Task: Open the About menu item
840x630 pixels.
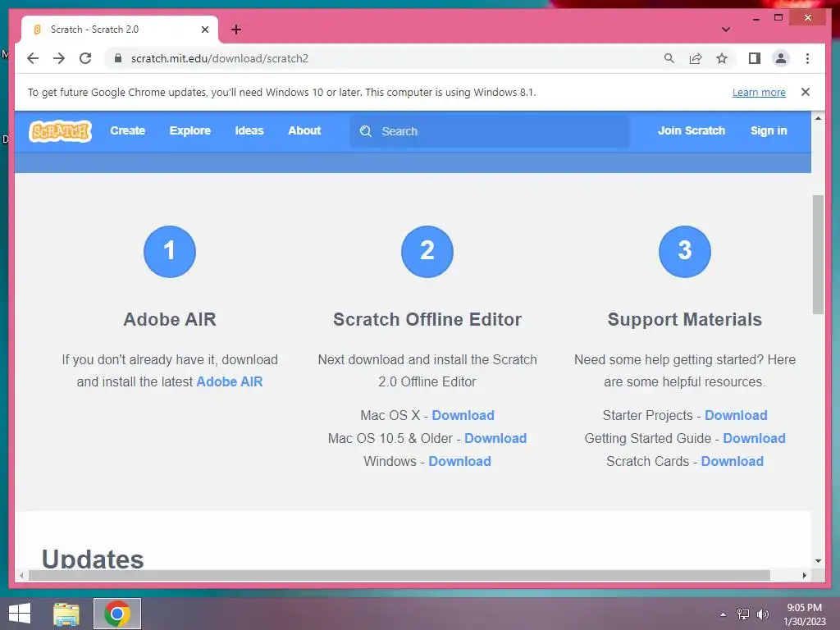Action: [x=304, y=130]
